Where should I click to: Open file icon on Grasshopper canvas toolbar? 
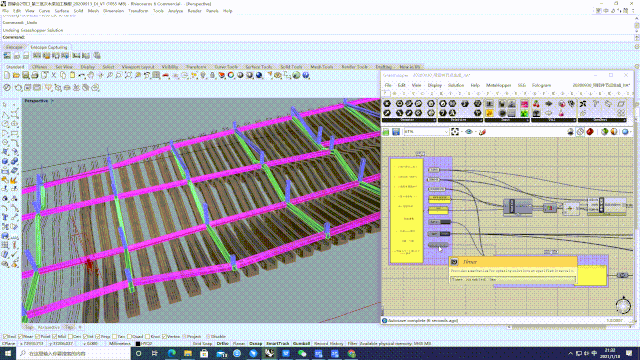386,132
